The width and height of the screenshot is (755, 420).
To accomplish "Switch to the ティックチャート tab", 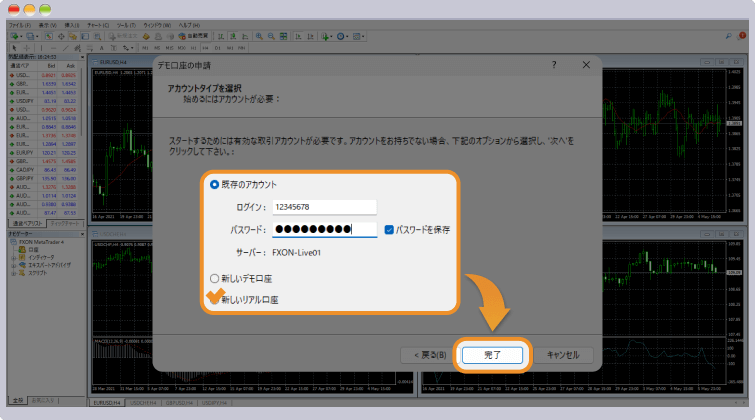I will tap(65, 223).
